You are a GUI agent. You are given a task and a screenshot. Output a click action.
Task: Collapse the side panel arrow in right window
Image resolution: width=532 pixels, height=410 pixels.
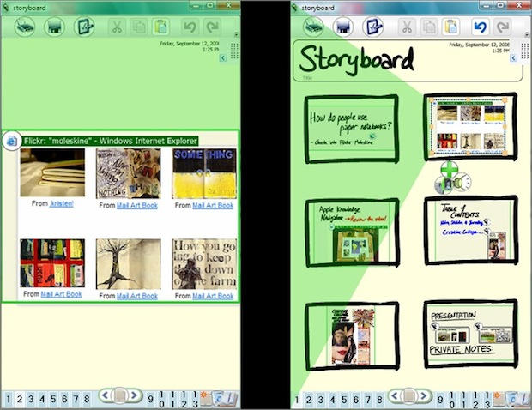(513, 58)
